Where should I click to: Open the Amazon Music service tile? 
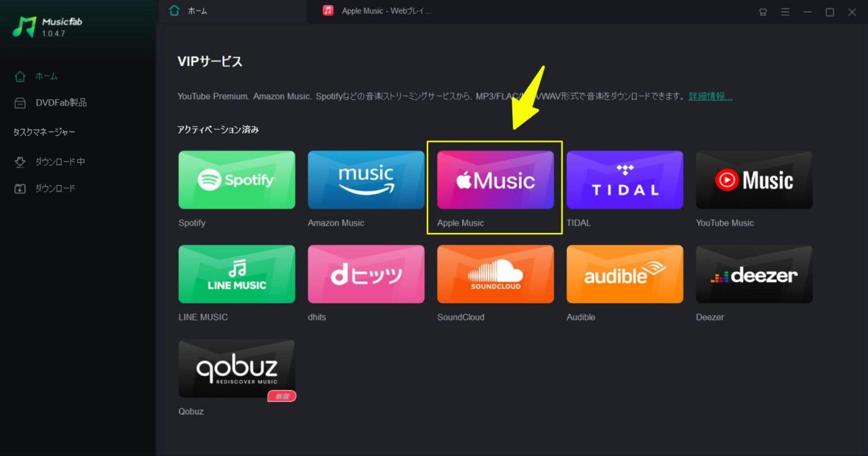point(366,180)
